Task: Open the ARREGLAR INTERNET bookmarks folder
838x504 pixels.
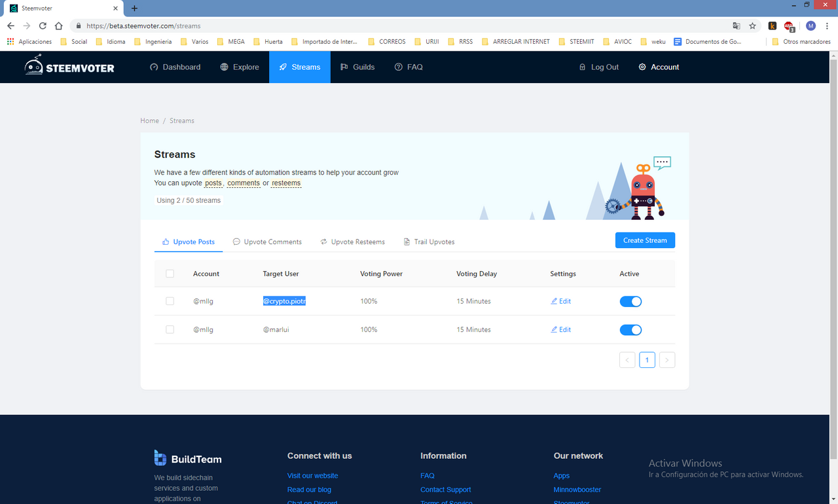Action: 515,41
